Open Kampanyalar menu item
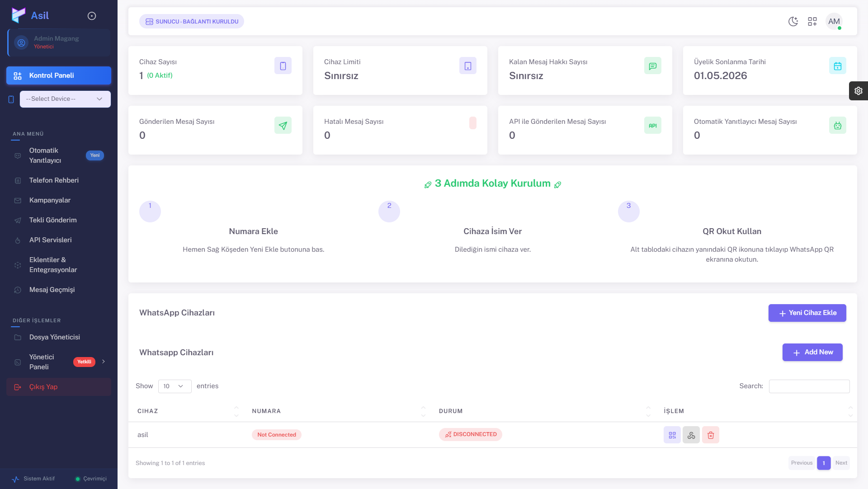Image resolution: width=868 pixels, height=489 pixels. click(x=59, y=200)
